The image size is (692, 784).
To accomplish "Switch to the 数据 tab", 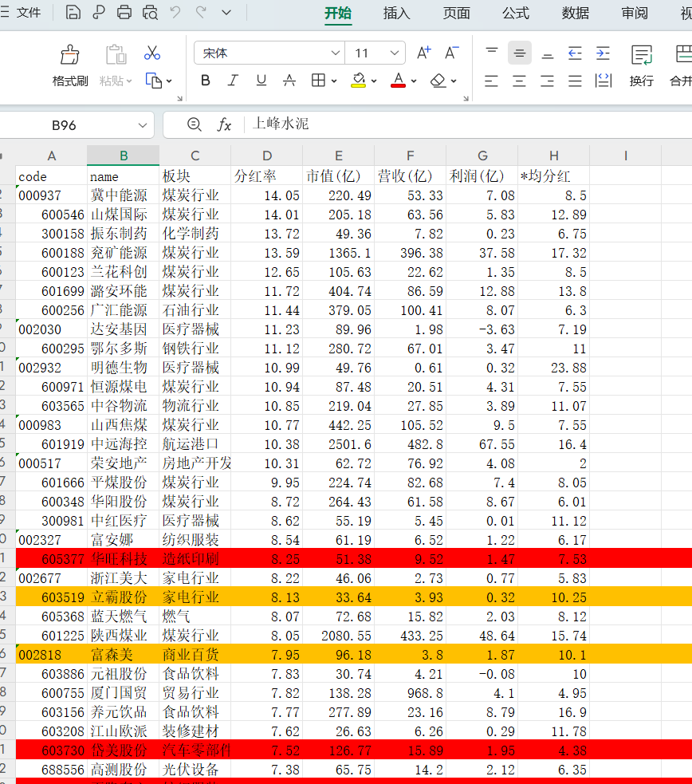I will click(x=575, y=13).
